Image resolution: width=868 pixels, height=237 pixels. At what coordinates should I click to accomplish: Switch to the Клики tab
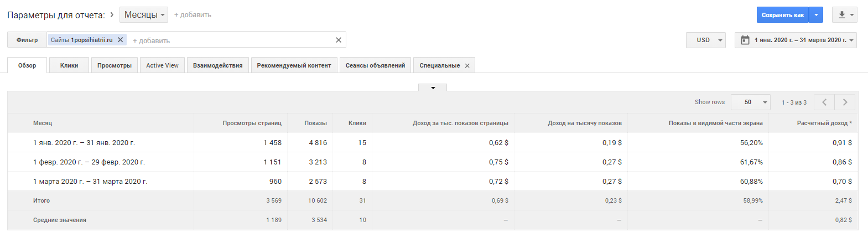click(x=69, y=65)
